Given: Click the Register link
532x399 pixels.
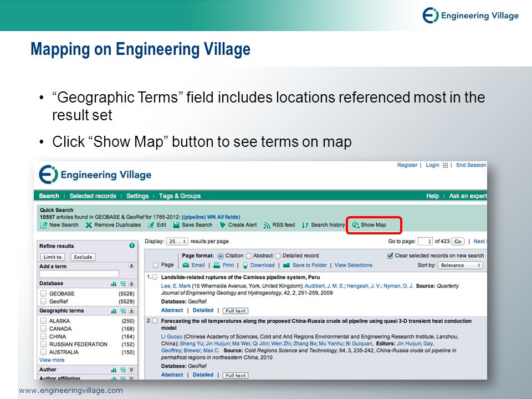Looking at the screenshot, I should (407, 165).
